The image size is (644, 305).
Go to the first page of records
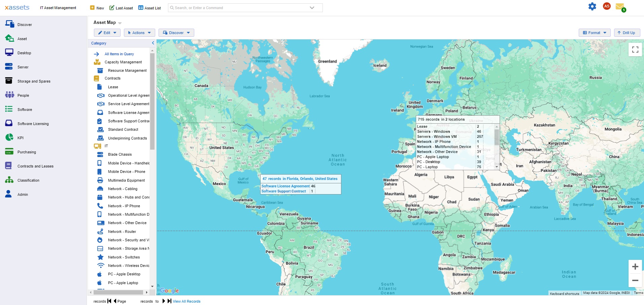pyautogui.click(x=109, y=301)
